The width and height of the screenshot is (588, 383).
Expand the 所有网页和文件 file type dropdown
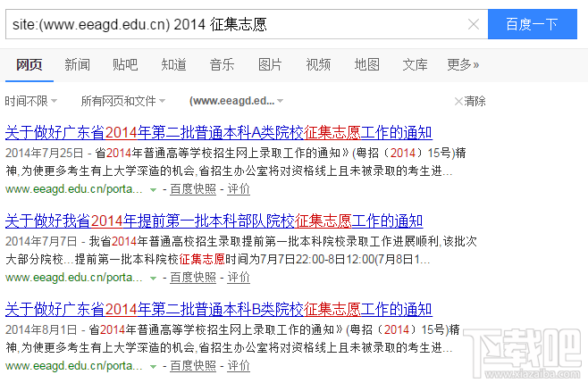123,101
